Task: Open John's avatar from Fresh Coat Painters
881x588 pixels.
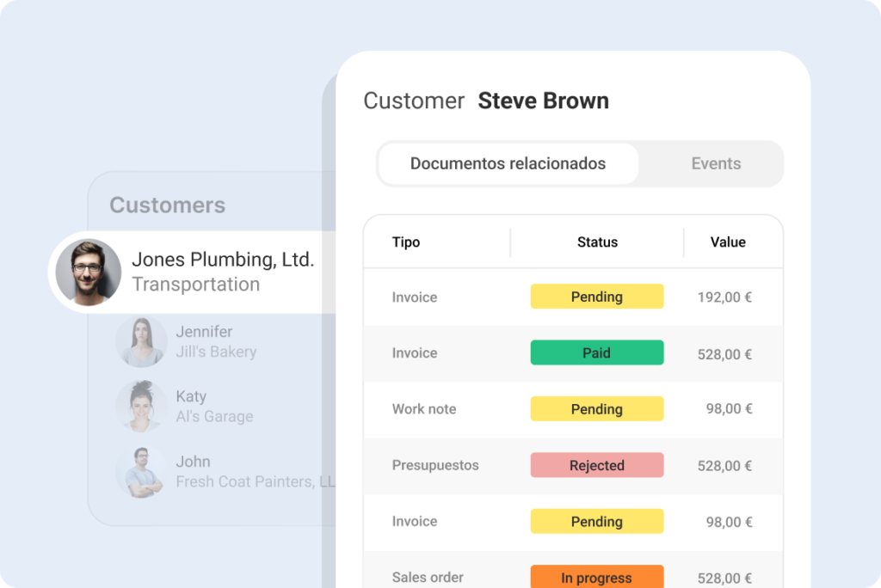Action: (x=141, y=471)
